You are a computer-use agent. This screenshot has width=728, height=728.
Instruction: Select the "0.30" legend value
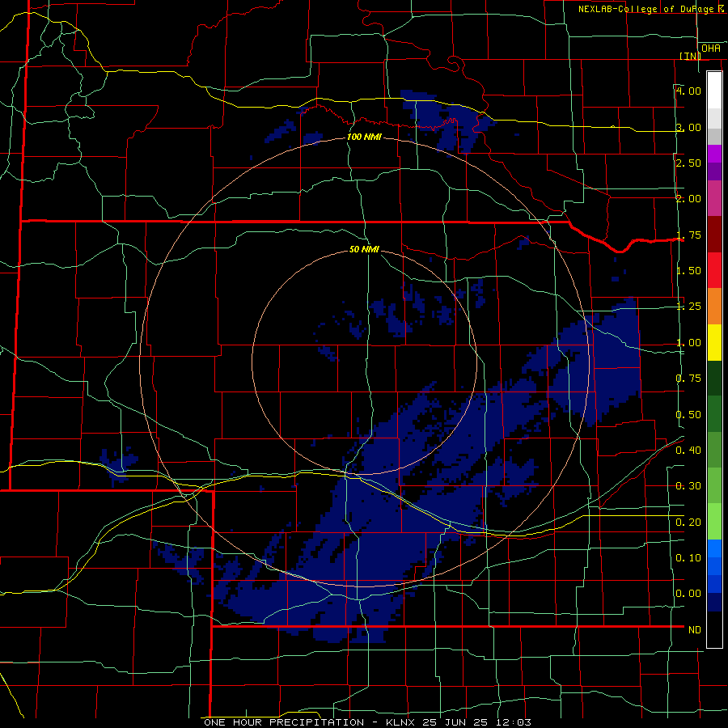(688, 485)
